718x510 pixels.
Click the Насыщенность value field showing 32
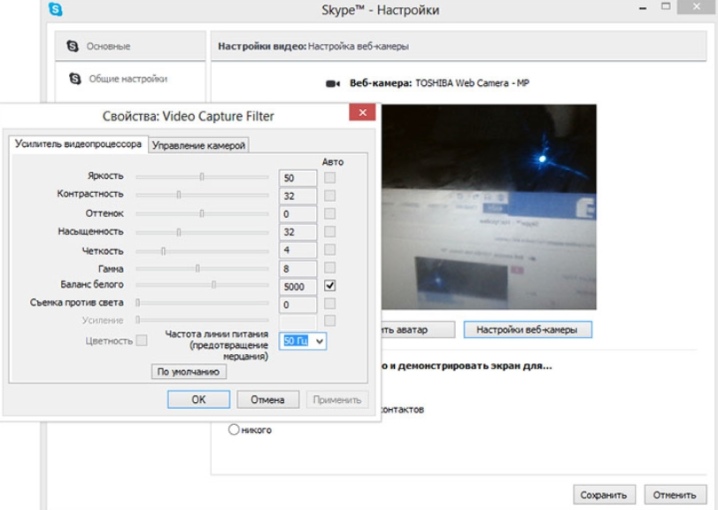coord(298,232)
